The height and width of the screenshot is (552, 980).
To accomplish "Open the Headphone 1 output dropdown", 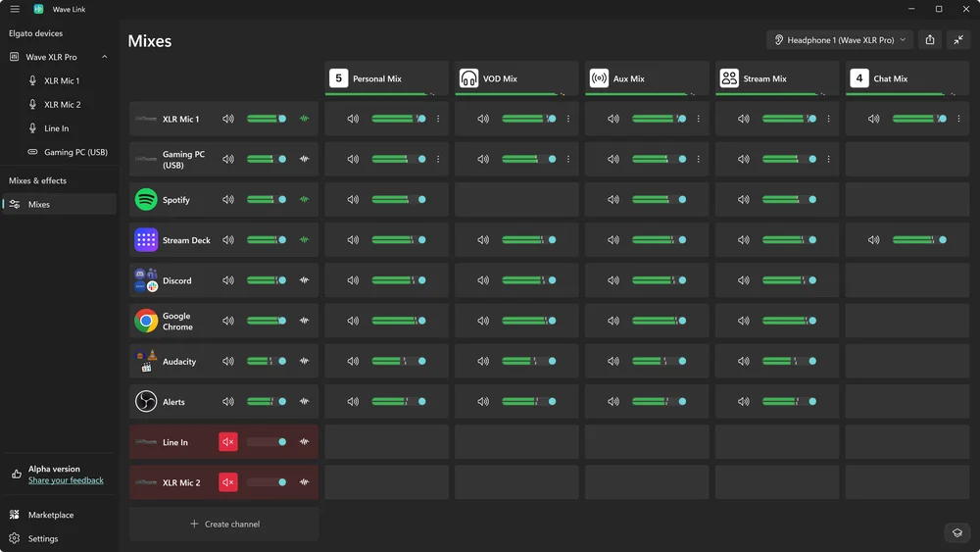I will [840, 40].
